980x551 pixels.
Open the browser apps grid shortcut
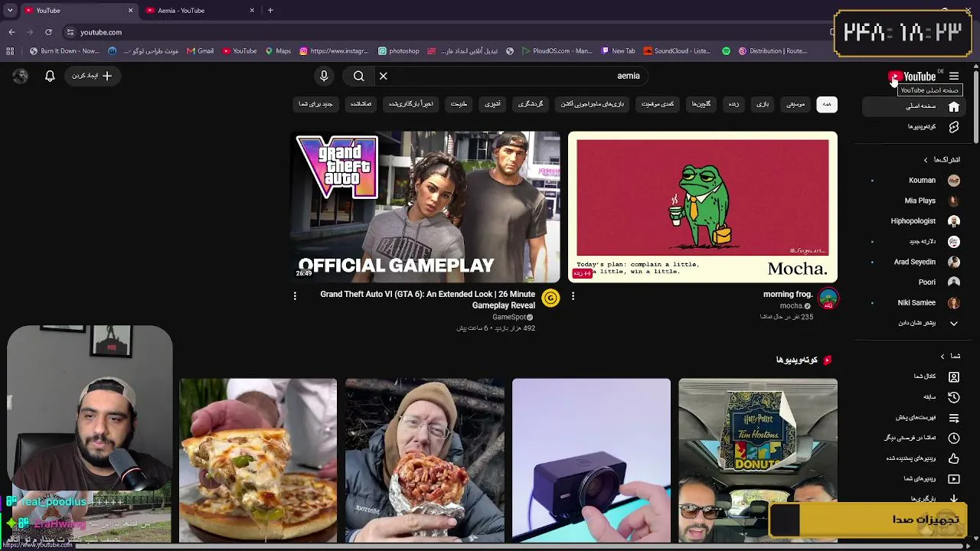[x=10, y=51]
